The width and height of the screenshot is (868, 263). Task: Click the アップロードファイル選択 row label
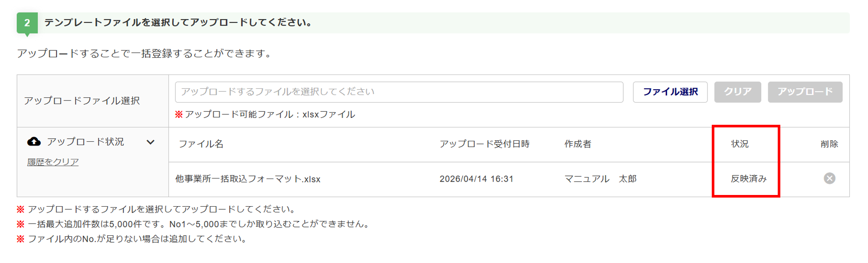tap(82, 101)
